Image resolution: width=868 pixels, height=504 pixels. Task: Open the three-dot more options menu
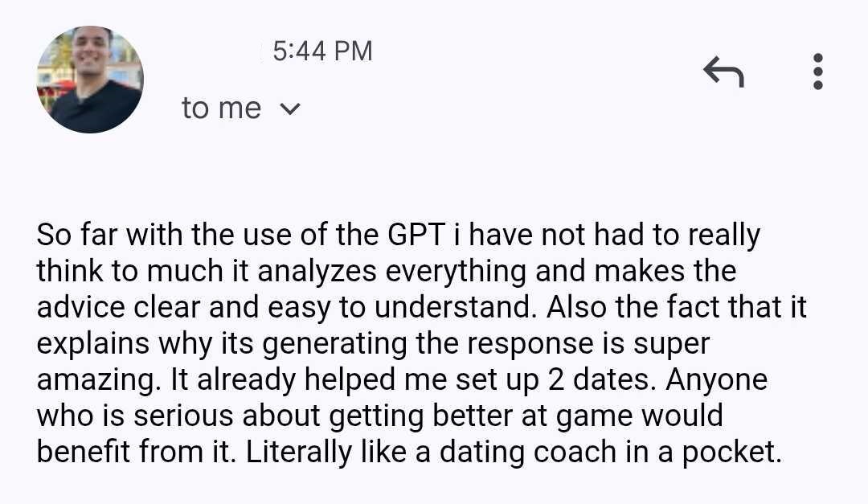(817, 72)
